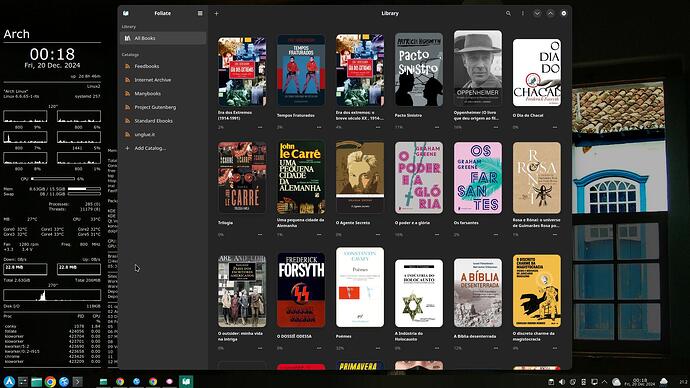The height and width of the screenshot is (388, 690).
Task: Select All Books in the sidebar
Action: 163,38
